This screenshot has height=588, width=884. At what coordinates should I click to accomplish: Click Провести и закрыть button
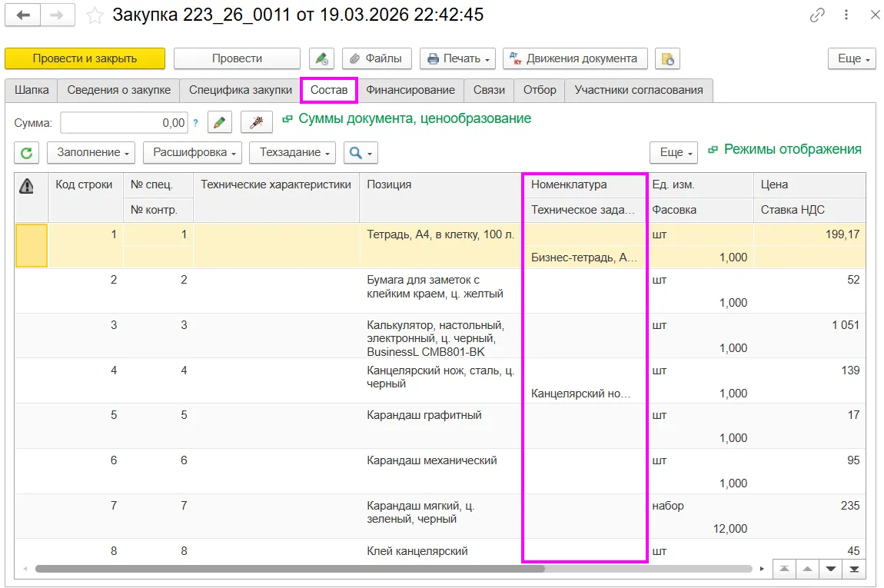(x=85, y=58)
